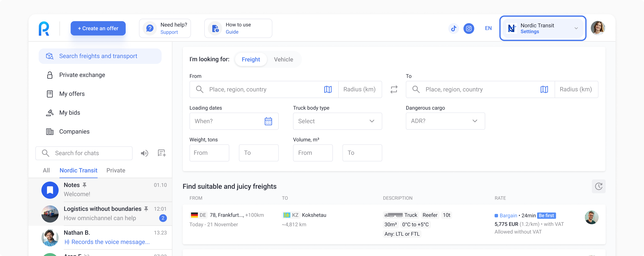This screenshot has width=644, height=256.
Task: Switch to the Private chats tab
Action: pyautogui.click(x=116, y=170)
